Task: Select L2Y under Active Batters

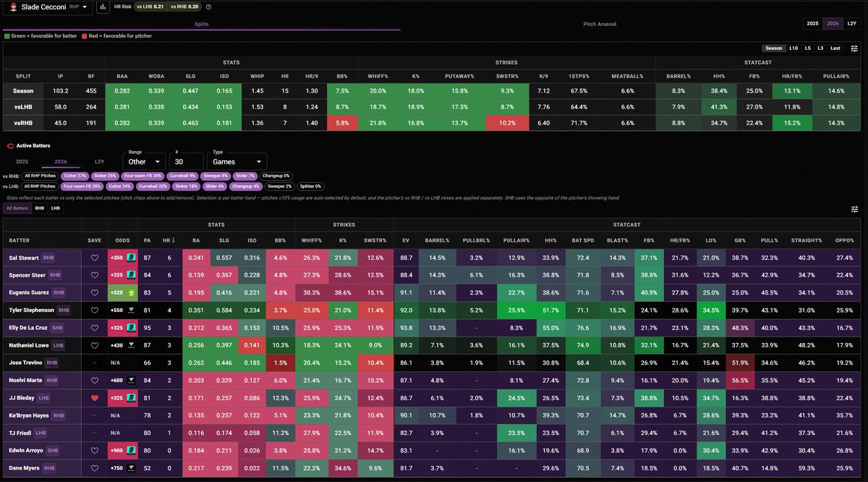Action: (x=99, y=161)
